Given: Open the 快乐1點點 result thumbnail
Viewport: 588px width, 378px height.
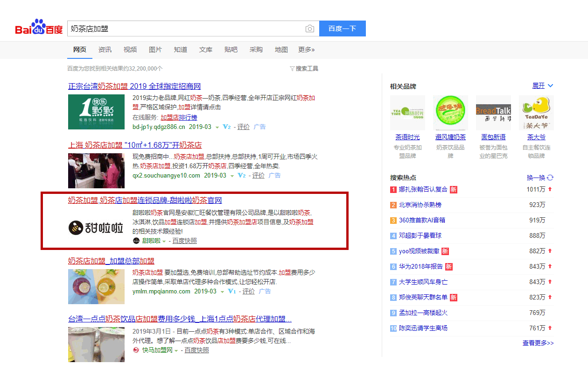Looking at the screenshot, I should [96, 112].
